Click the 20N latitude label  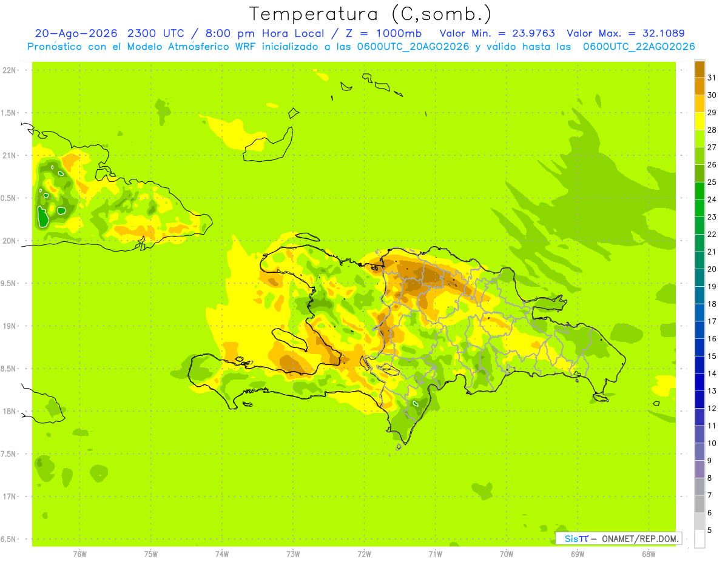tap(10, 241)
